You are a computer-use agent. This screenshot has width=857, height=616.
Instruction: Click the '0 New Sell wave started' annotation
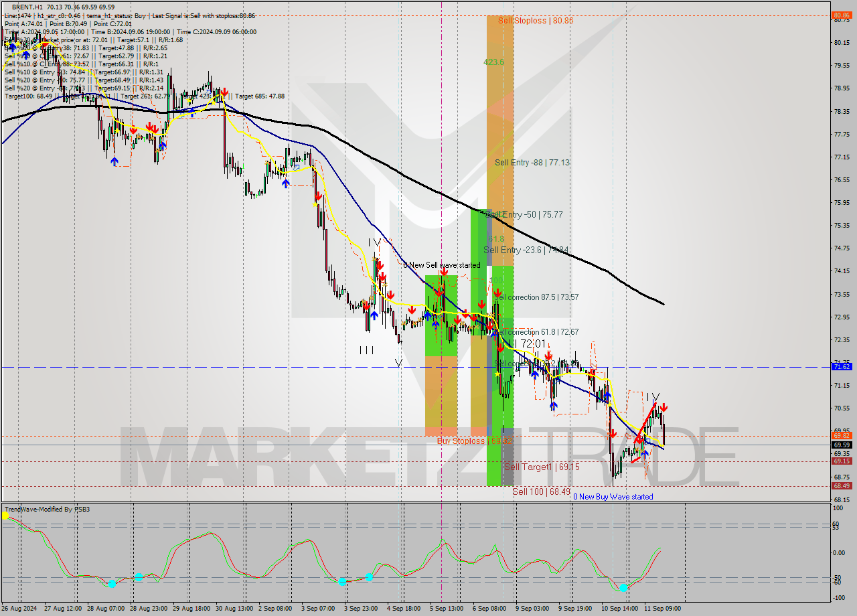tap(442, 265)
